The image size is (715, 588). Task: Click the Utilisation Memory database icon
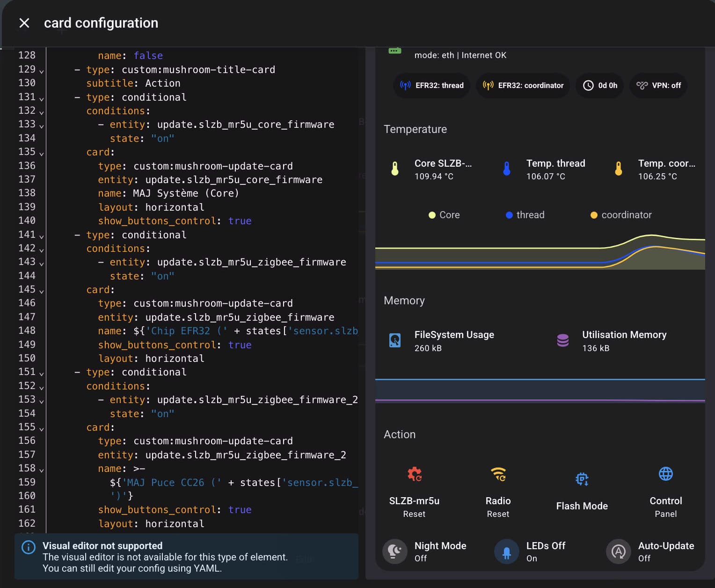(x=562, y=340)
